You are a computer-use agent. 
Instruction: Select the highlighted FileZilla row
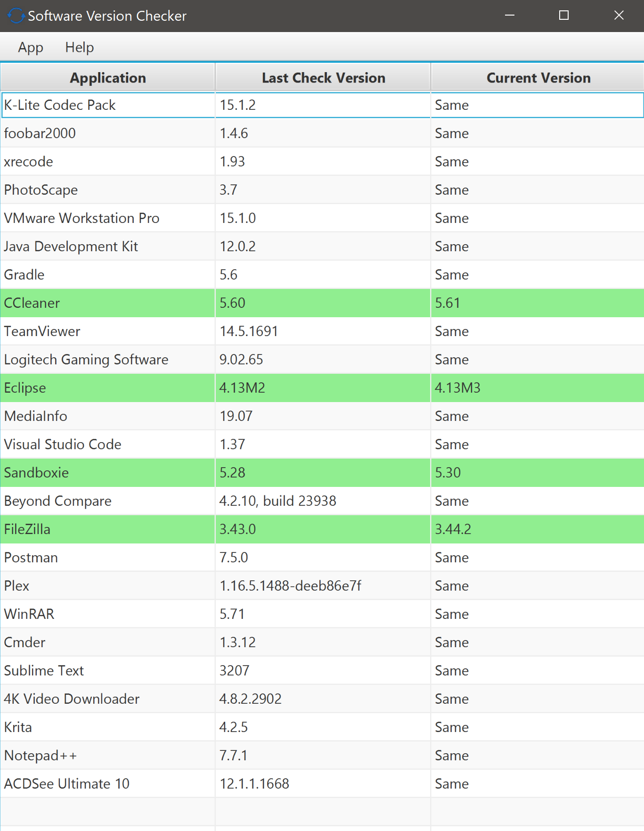pyautogui.click(x=322, y=529)
